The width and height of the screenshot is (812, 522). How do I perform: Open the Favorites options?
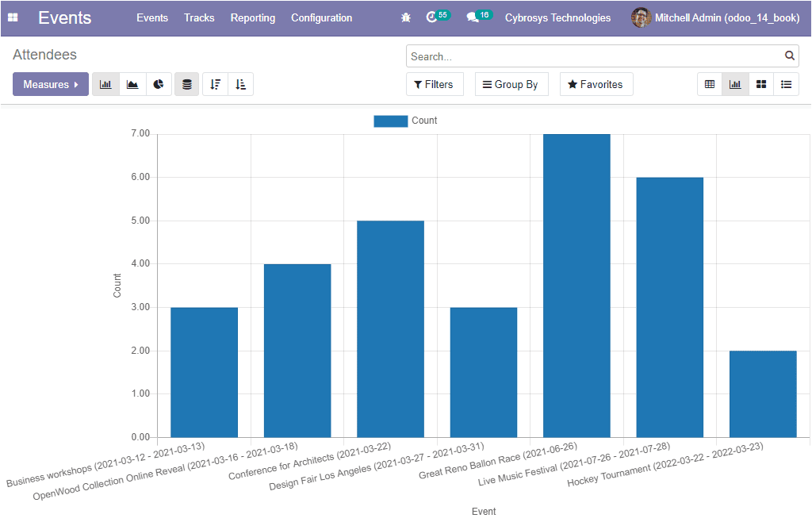(x=596, y=84)
